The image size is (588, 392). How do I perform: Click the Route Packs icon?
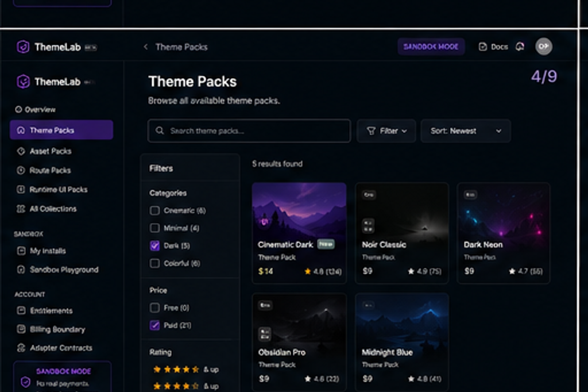(x=21, y=170)
